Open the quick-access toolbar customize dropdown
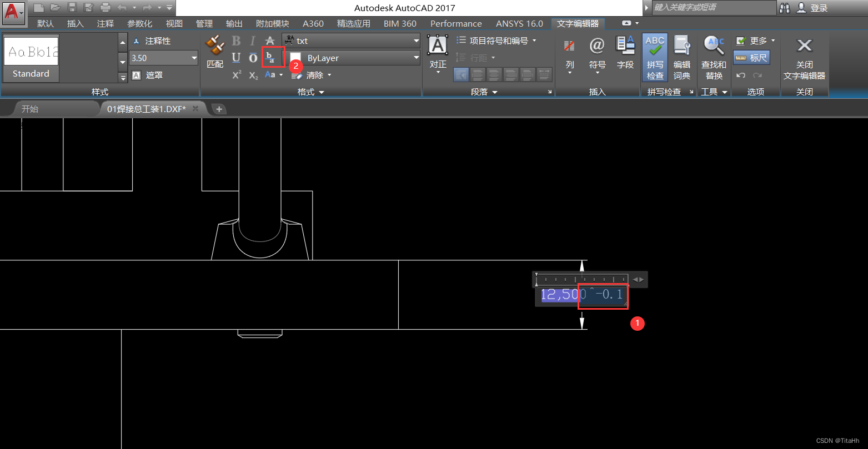Screen dimensions: 868x449 click(169, 8)
